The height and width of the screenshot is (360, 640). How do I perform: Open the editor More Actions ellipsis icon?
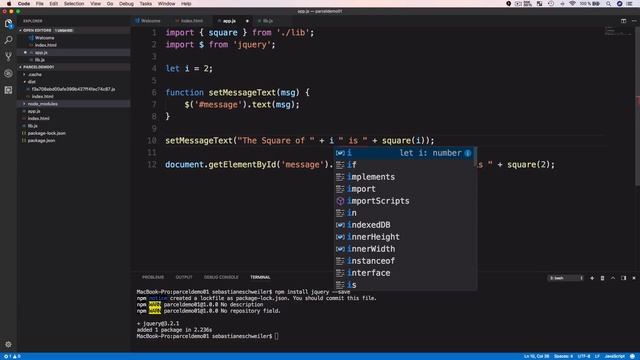tap(634, 21)
